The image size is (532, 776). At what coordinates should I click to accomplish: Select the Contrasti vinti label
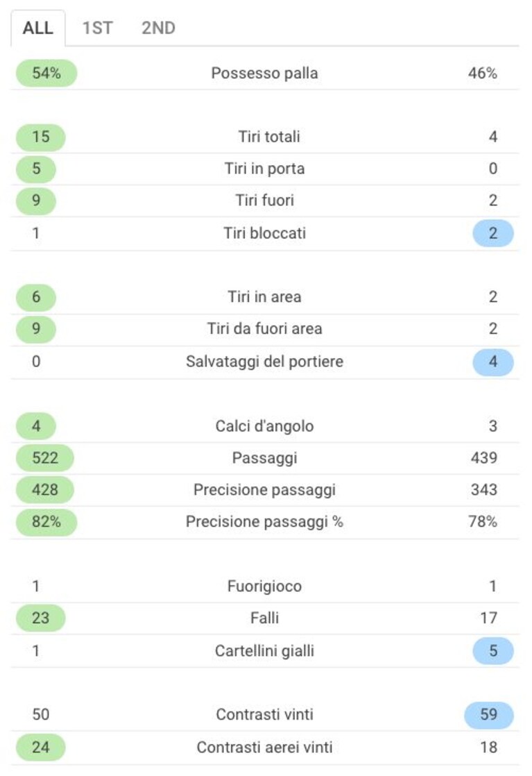click(x=264, y=715)
